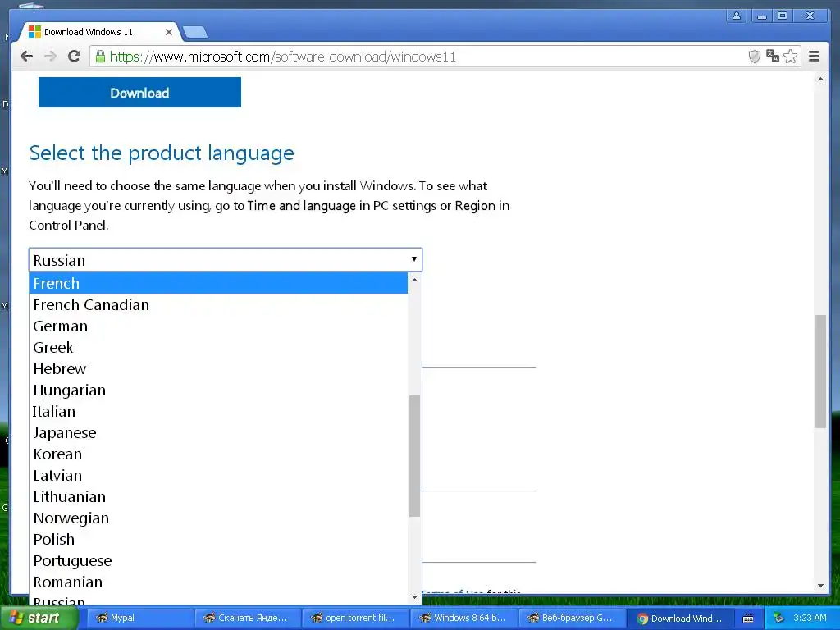The image size is (840, 630).
Task: Choose French Canadian from the list
Action: click(x=218, y=304)
